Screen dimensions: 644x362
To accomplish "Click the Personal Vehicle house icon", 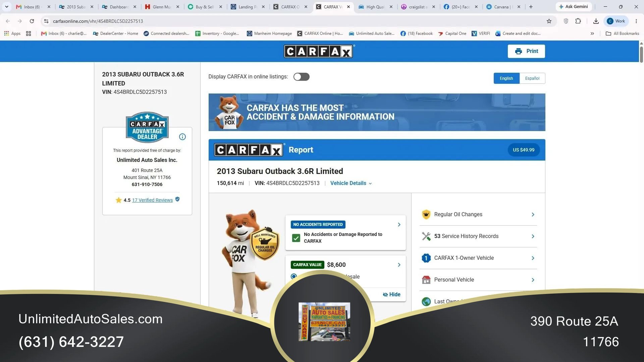I will pyautogui.click(x=426, y=280).
